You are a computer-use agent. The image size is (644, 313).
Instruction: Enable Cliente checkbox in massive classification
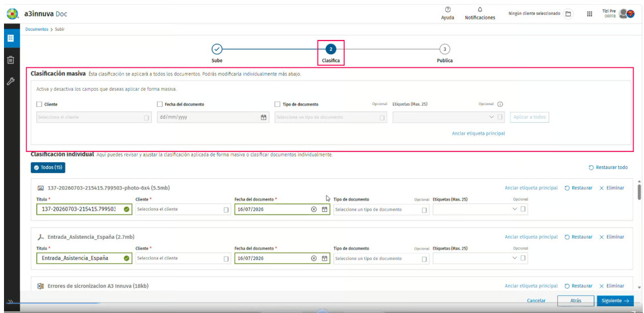[x=39, y=105]
